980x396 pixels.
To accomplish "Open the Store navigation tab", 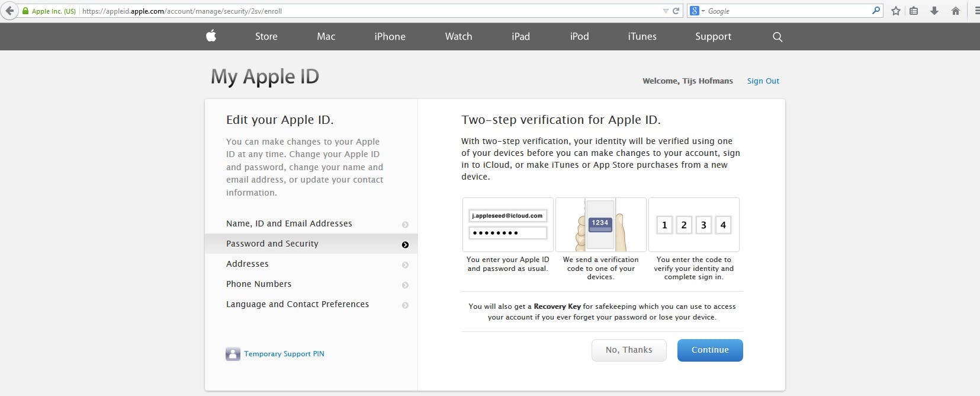I will coord(266,36).
